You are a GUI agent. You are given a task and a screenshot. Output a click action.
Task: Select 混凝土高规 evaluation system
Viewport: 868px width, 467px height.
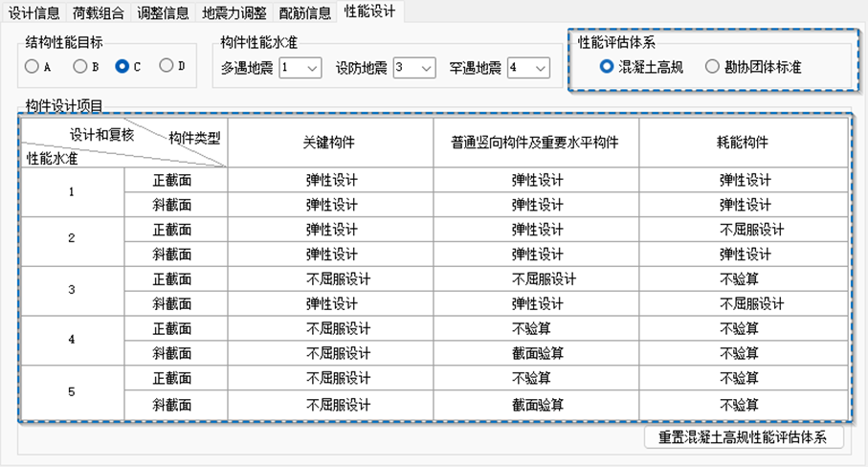[x=607, y=67]
